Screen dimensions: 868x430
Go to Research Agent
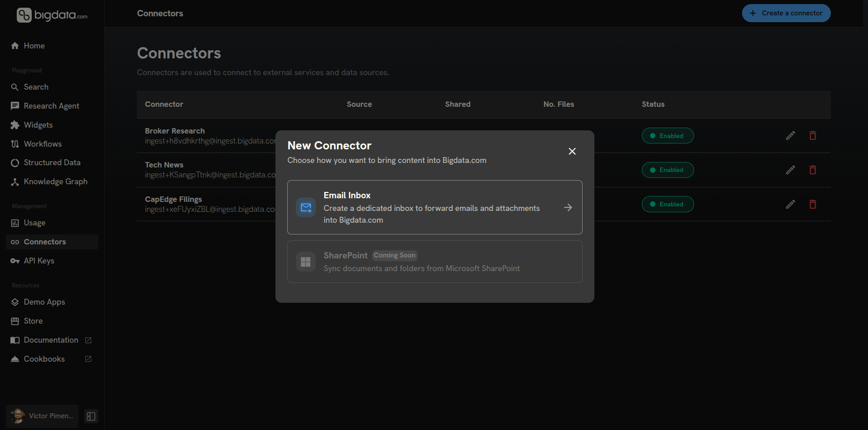52,106
